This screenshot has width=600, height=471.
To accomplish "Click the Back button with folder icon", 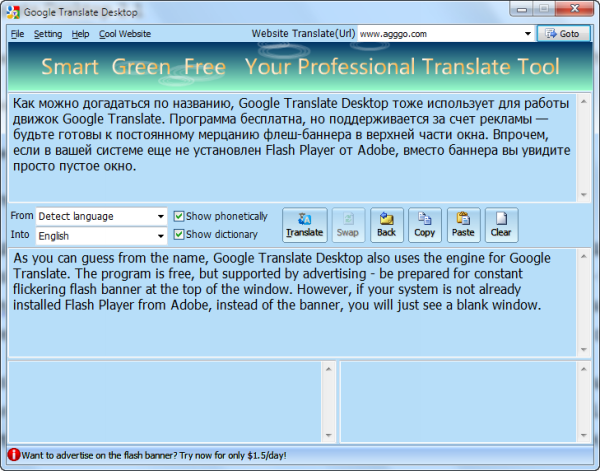I will pyautogui.click(x=386, y=225).
